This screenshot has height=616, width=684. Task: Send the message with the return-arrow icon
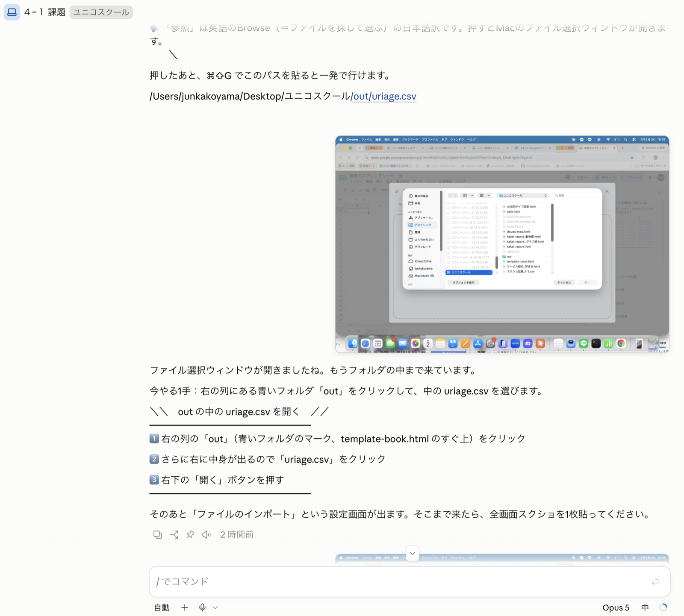pos(655,582)
